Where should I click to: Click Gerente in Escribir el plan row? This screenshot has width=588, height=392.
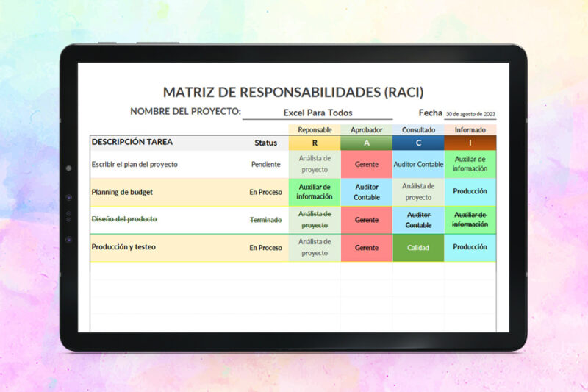point(366,164)
